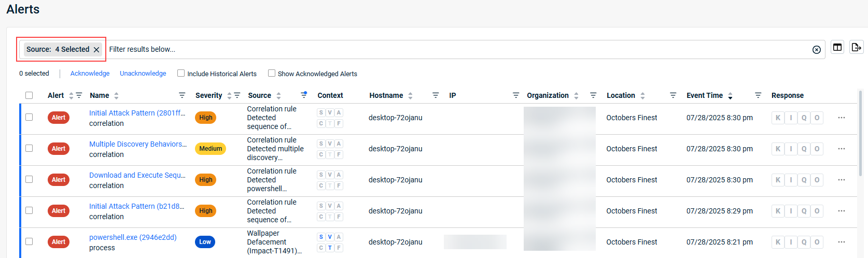868x258 pixels.
Task: Remove the Source 4 Selected filter chip
Action: 96,50
